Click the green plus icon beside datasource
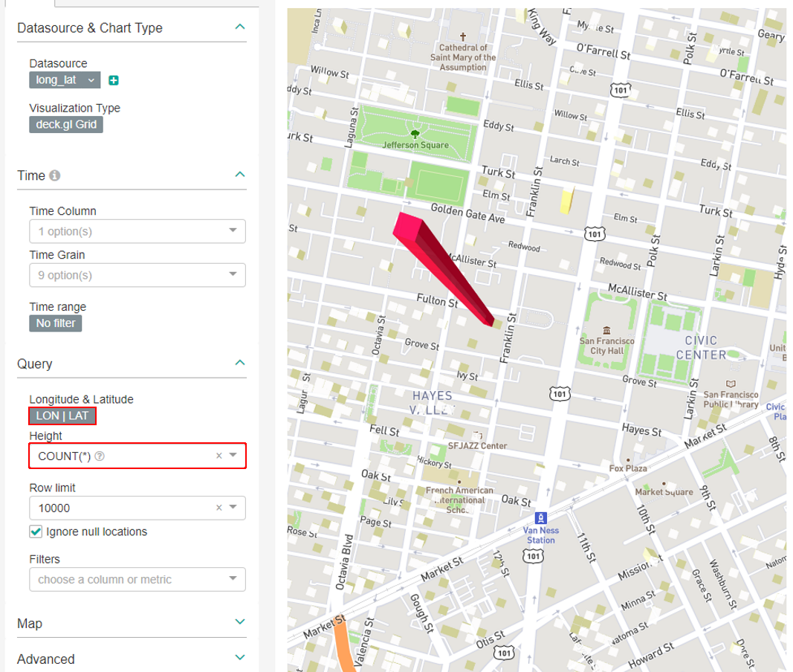The image size is (793, 672). click(114, 80)
